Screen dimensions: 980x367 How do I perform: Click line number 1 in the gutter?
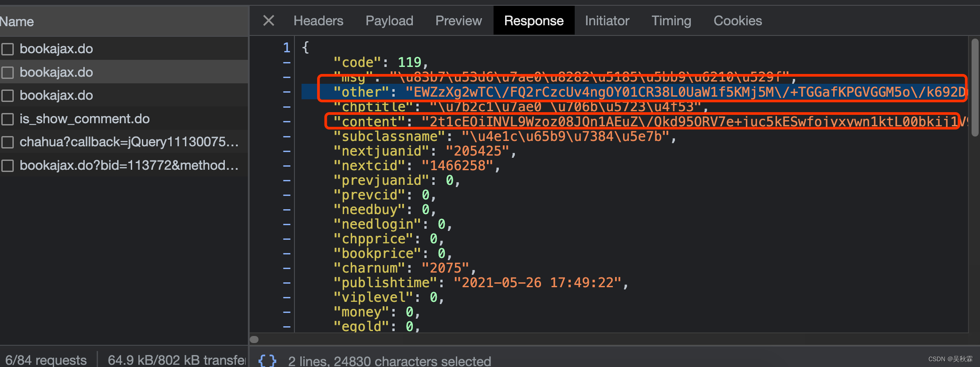tap(286, 47)
